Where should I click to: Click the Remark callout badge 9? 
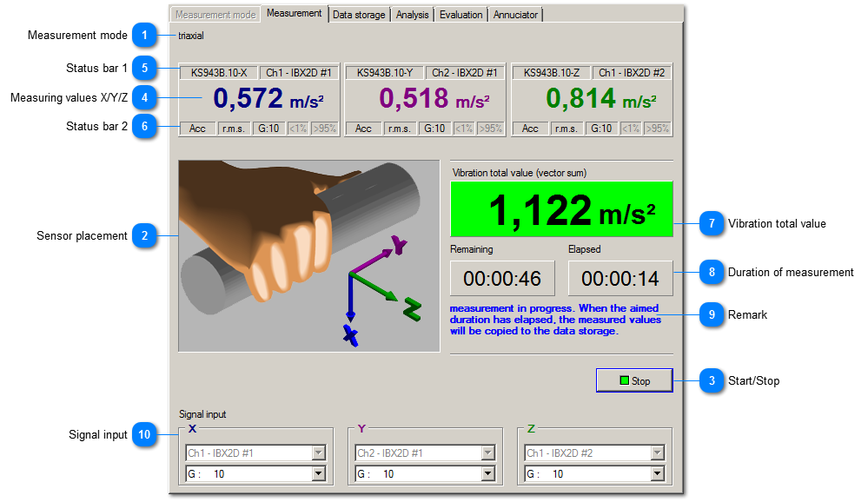[x=712, y=315]
